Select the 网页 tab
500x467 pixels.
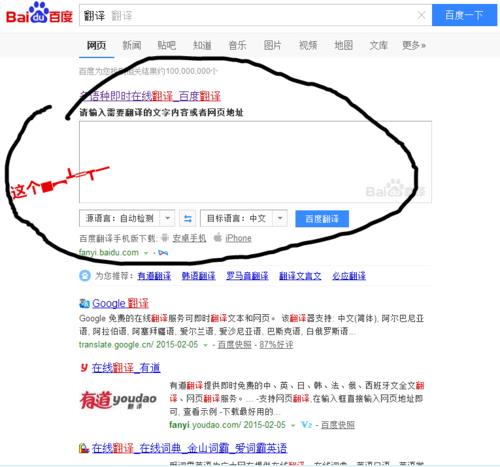(x=96, y=45)
